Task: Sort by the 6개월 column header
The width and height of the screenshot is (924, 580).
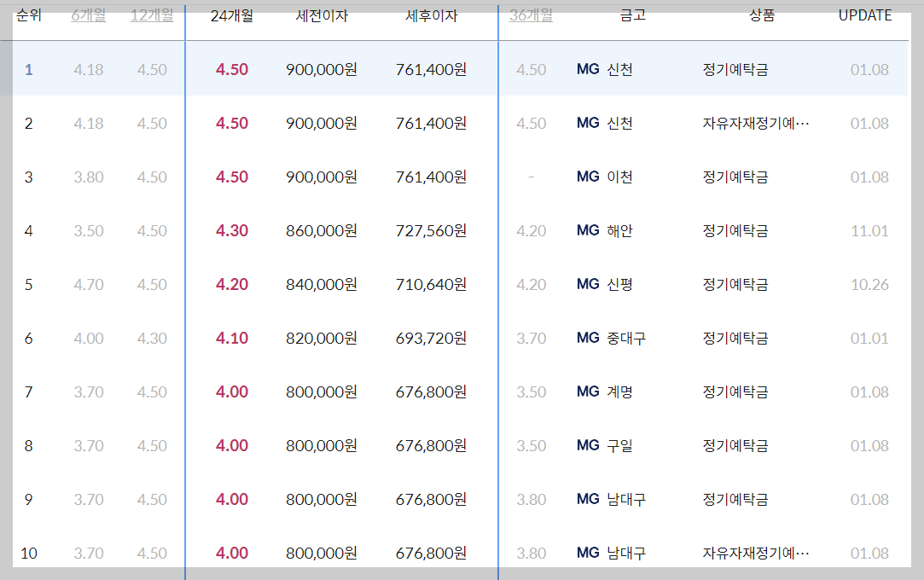Action: tap(89, 15)
